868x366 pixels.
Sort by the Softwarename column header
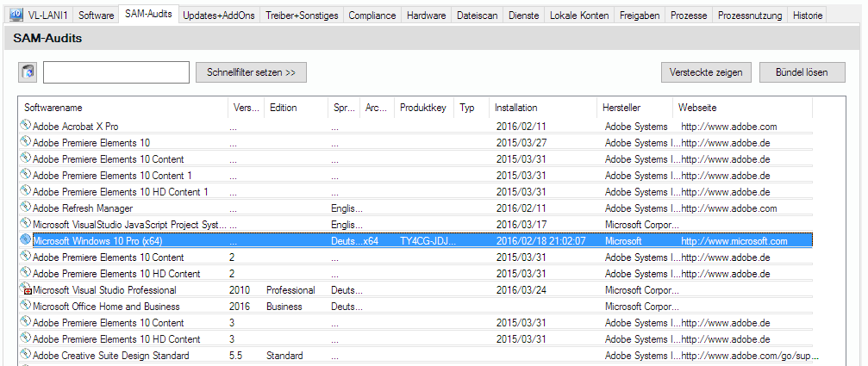pyautogui.click(x=123, y=108)
